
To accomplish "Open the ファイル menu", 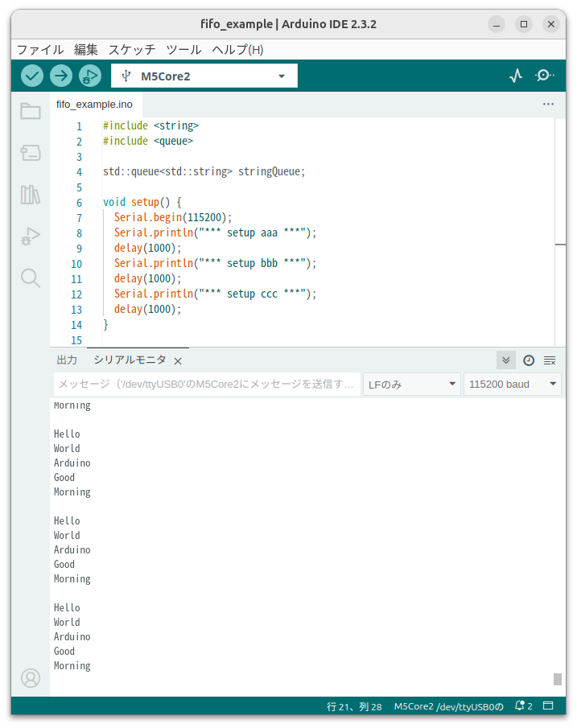I will point(40,50).
